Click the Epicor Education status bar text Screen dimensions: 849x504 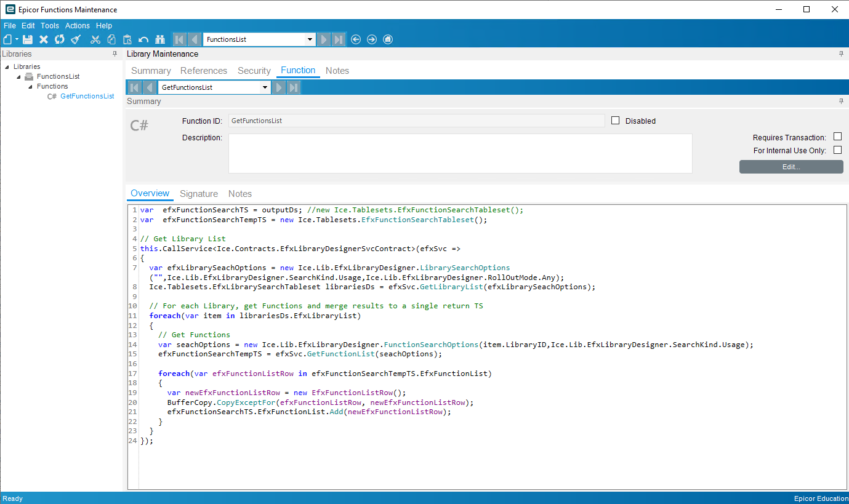coord(821,498)
